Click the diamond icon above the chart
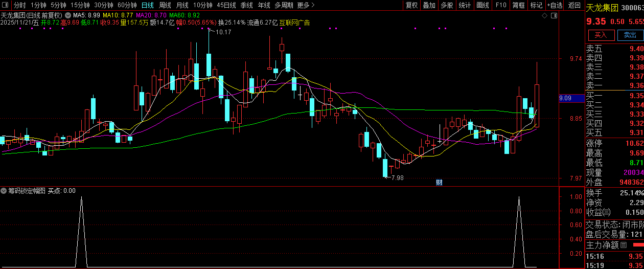 [x=545, y=16]
